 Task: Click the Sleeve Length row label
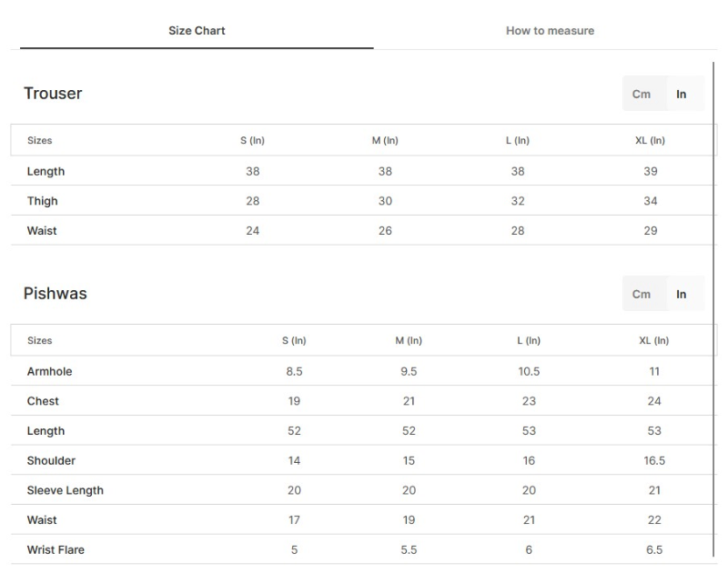tap(66, 490)
